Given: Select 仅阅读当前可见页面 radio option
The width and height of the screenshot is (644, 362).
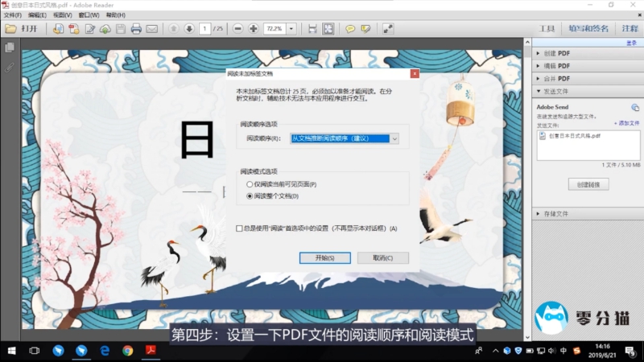Looking at the screenshot, I should [x=250, y=185].
